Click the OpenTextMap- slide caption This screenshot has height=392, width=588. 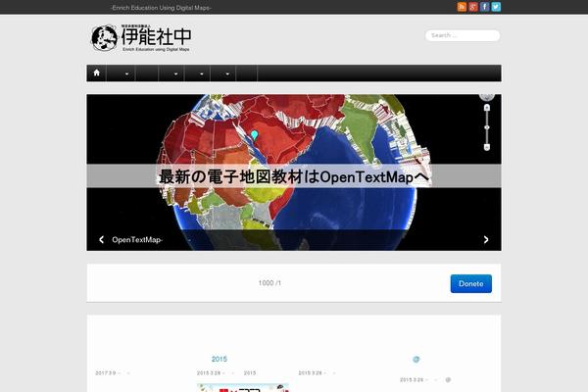point(137,240)
